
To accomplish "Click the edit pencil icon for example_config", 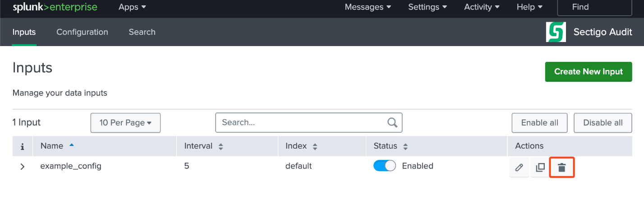I will [519, 168].
